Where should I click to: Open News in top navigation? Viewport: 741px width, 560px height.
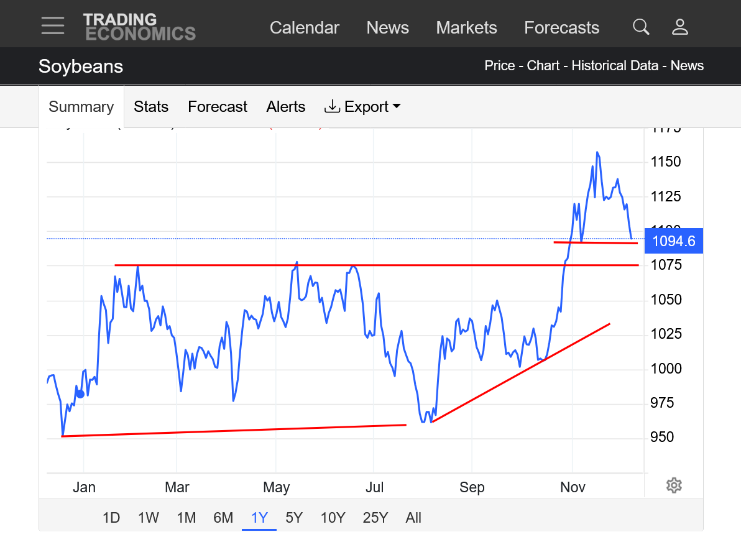click(x=387, y=28)
